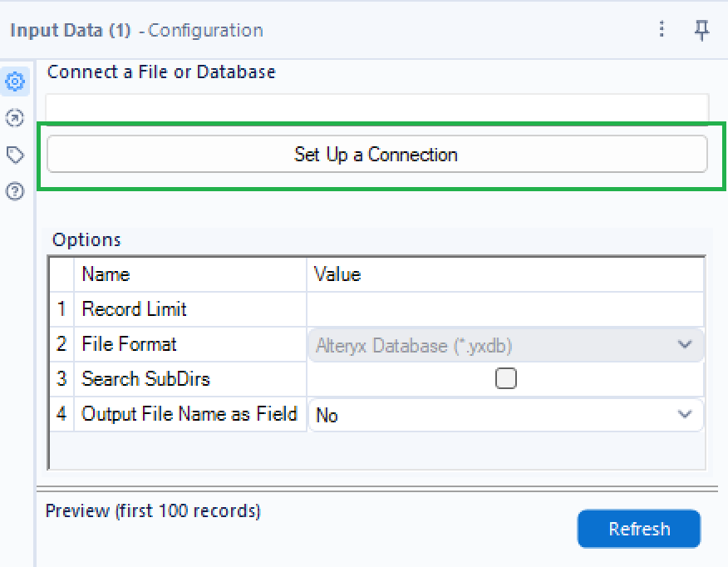Open the File Format dropdown
The image size is (728, 567).
pos(505,345)
